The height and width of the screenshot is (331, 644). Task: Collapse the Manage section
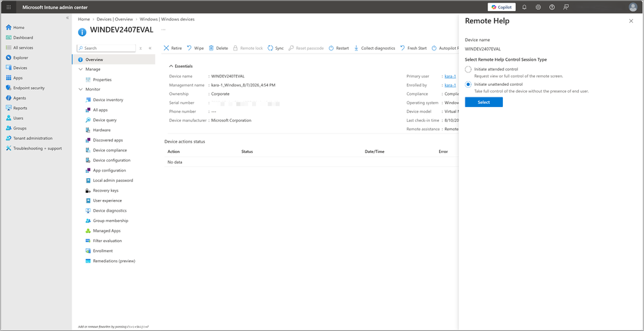click(81, 70)
